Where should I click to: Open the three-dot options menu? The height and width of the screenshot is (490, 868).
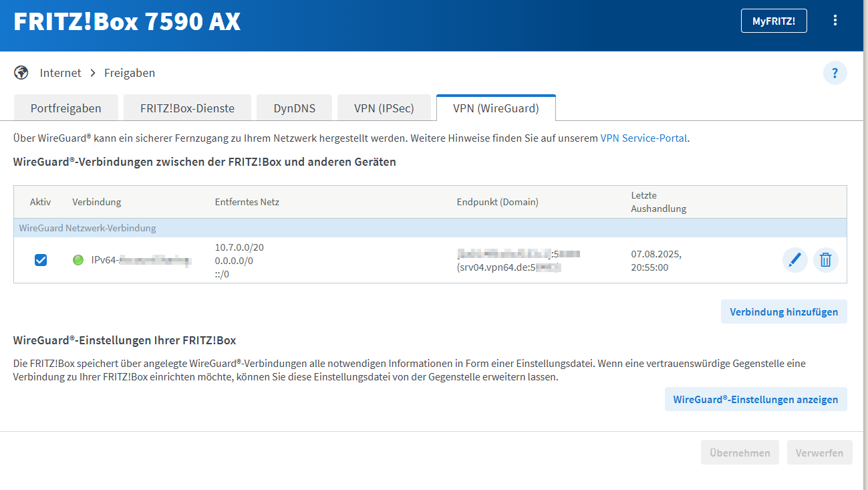tap(835, 21)
